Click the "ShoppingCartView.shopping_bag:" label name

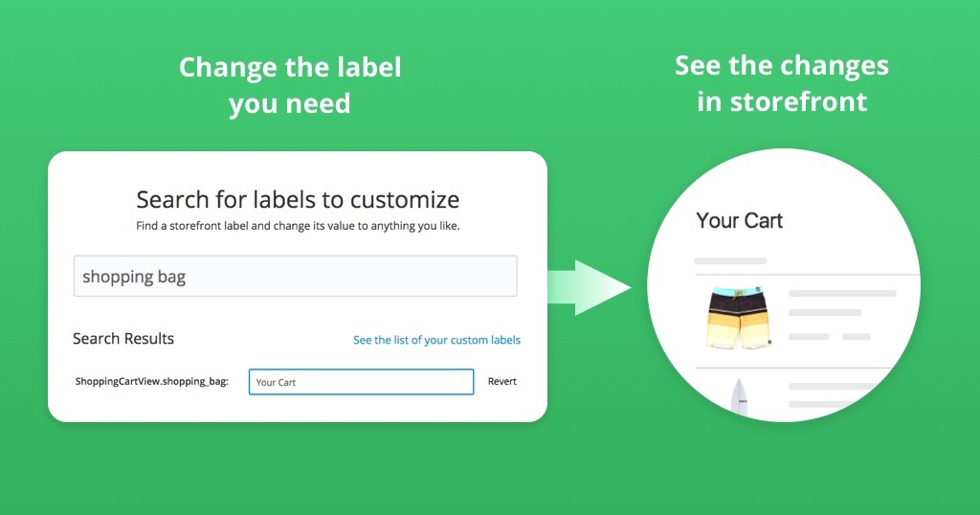coord(152,382)
